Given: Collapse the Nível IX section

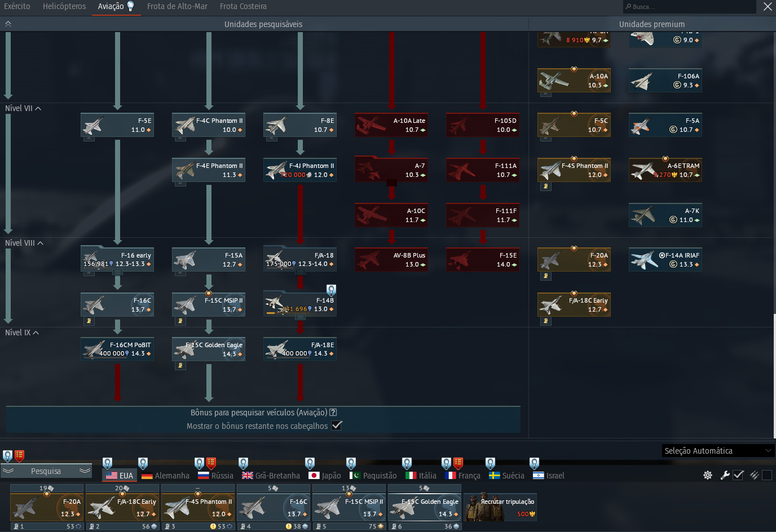Looking at the screenshot, I should pyautogui.click(x=22, y=333).
